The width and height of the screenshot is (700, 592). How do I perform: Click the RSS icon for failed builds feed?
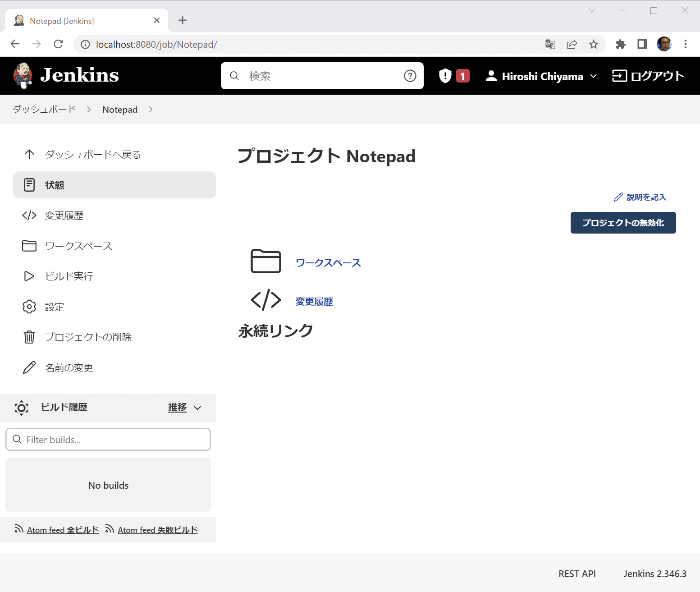click(110, 529)
